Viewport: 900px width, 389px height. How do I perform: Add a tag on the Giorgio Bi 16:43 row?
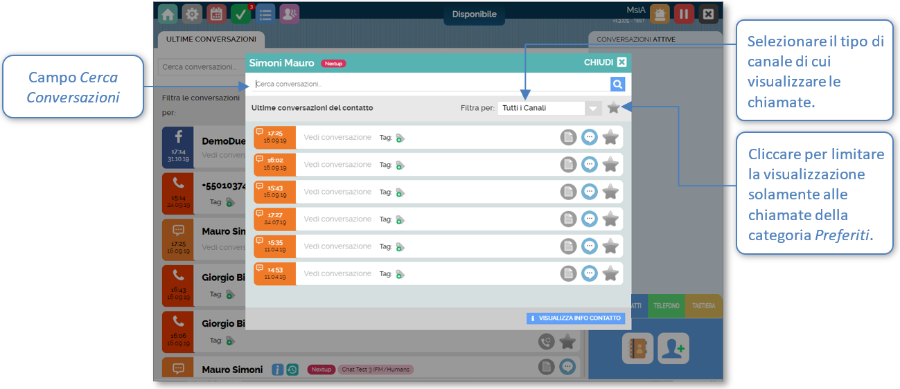click(230, 294)
